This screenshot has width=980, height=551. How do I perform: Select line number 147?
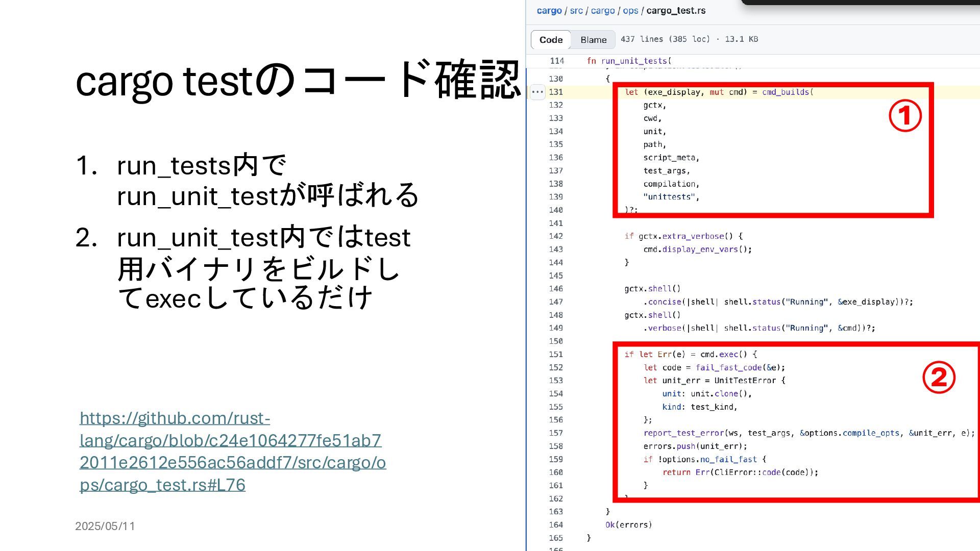(x=556, y=302)
